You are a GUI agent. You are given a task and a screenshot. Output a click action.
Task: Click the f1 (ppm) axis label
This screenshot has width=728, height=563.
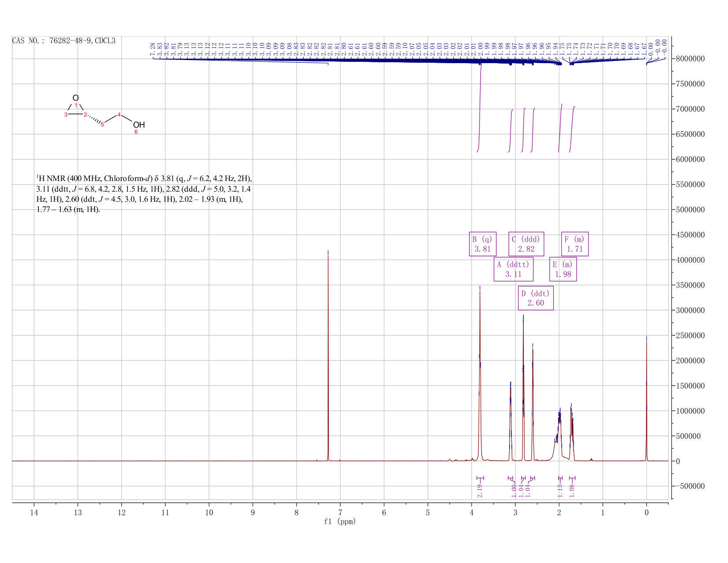340,521
